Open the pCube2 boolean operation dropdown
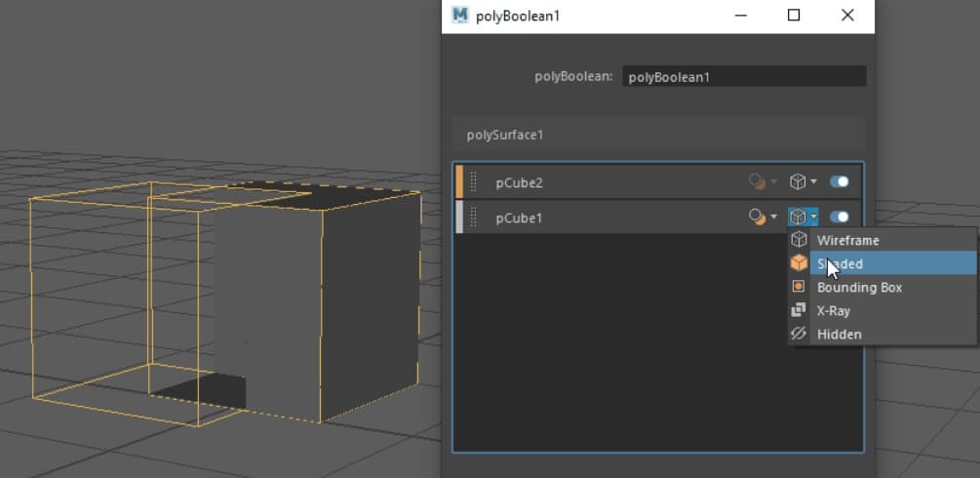Screen dimensions: 980x478 click(x=762, y=181)
